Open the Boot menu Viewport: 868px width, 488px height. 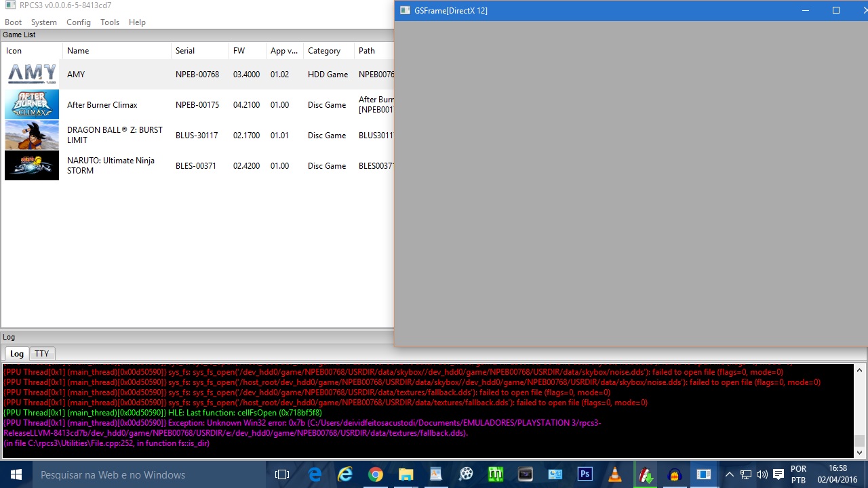tap(13, 22)
